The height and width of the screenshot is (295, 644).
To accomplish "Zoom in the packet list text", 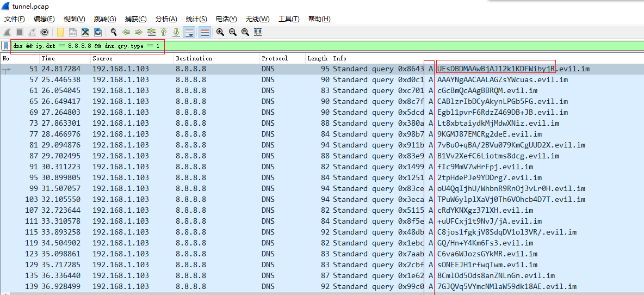I will [x=220, y=32].
